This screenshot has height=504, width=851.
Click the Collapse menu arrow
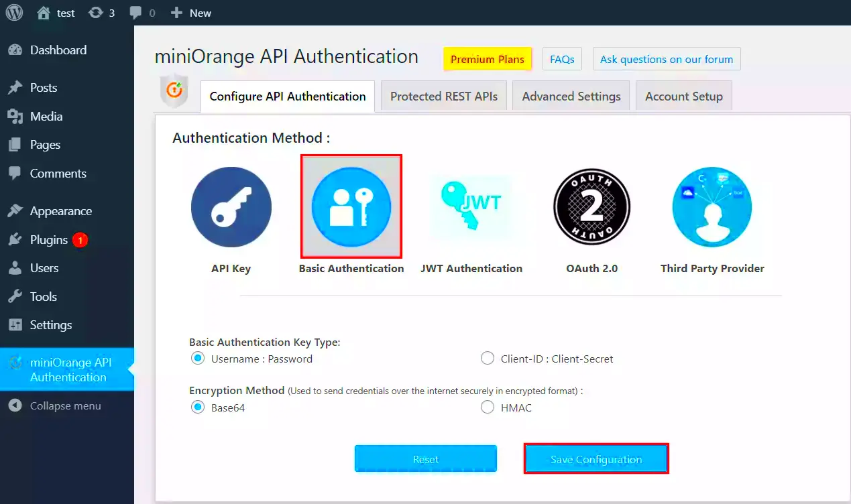pos(15,406)
